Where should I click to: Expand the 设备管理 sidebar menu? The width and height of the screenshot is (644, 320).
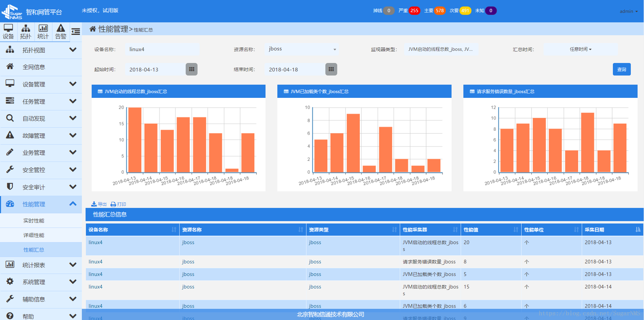click(41, 84)
